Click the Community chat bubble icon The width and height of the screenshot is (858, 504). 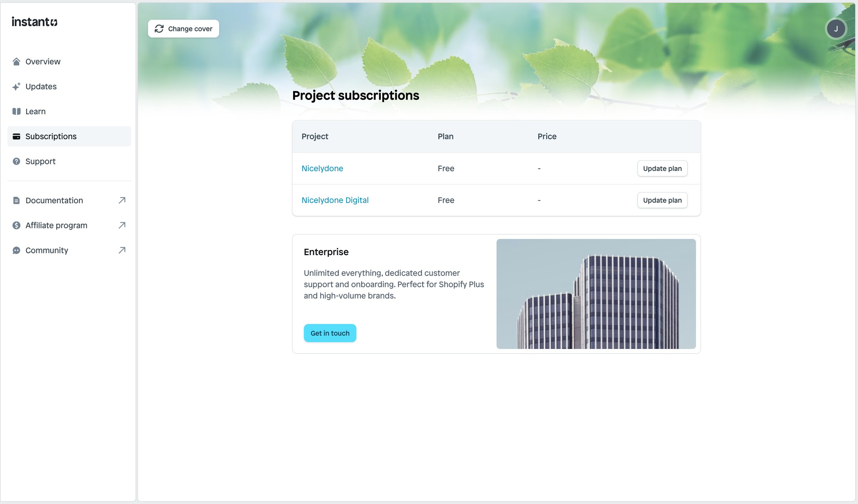pyautogui.click(x=16, y=250)
